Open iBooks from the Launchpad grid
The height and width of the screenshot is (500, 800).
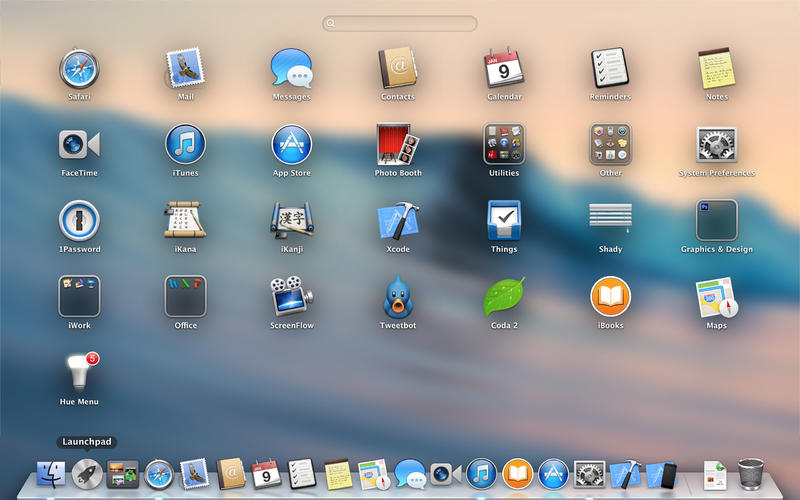point(610,296)
